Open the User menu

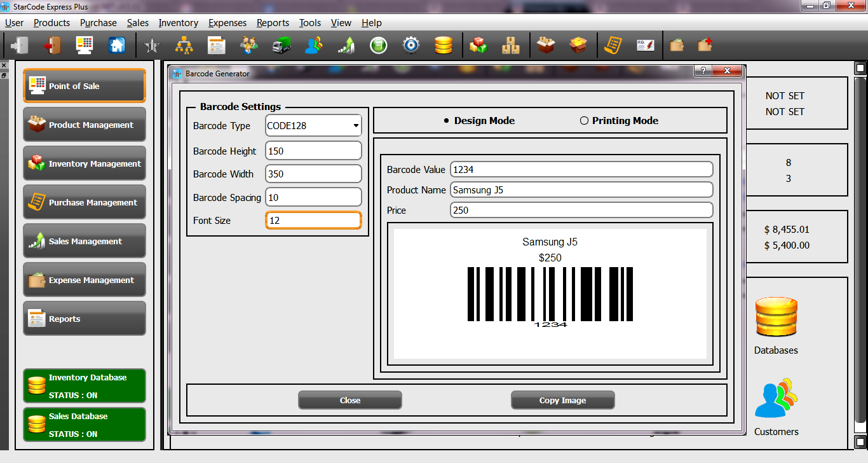pos(14,23)
